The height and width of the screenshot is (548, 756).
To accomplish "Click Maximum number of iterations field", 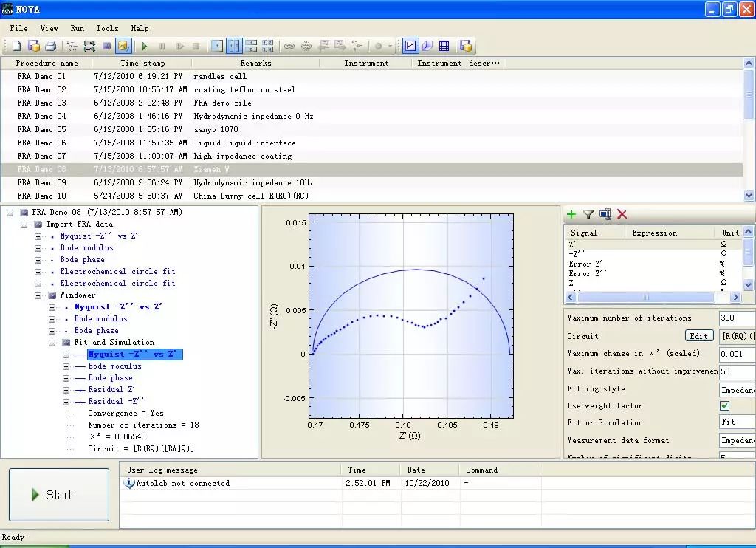I will (x=737, y=318).
